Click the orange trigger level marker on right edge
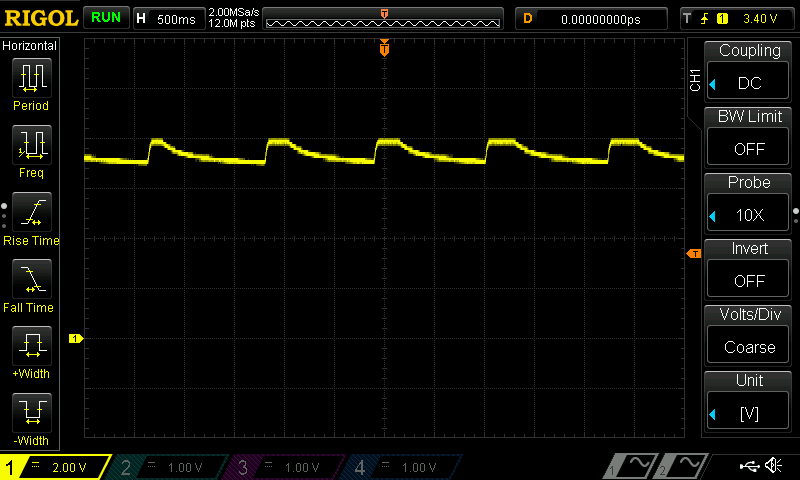Image resolution: width=800 pixels, height=480 pixels. click(x=693, y=254)
